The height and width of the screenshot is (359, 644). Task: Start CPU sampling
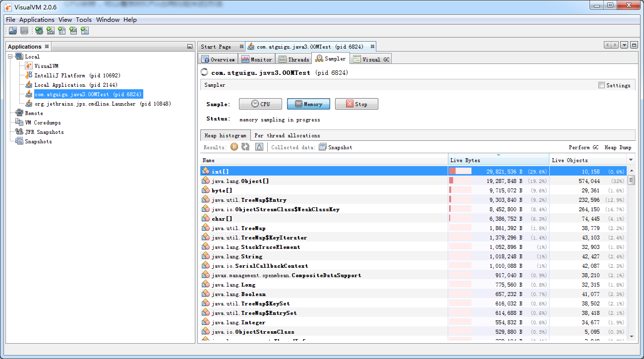pyautogui.click(x=260, y=104)
